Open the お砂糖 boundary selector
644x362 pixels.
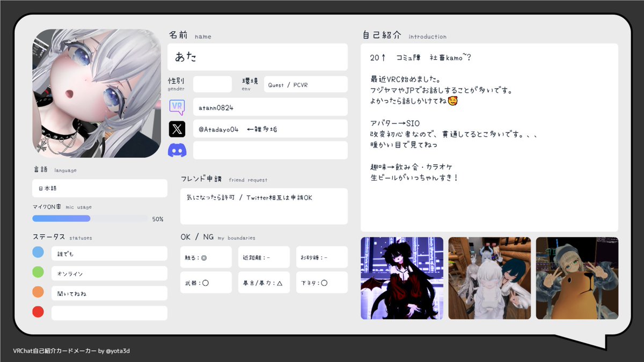pyautogui.click(x=321, y=257)
